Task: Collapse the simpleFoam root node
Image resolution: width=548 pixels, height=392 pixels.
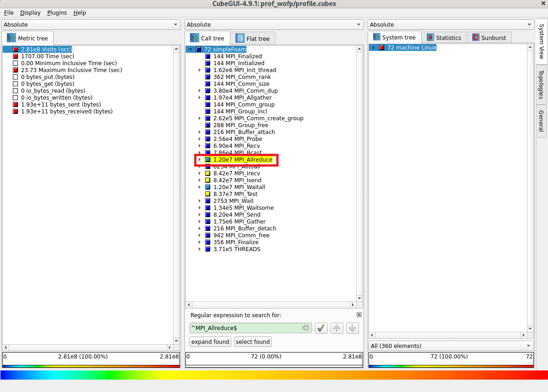Action: coord(190,49)
